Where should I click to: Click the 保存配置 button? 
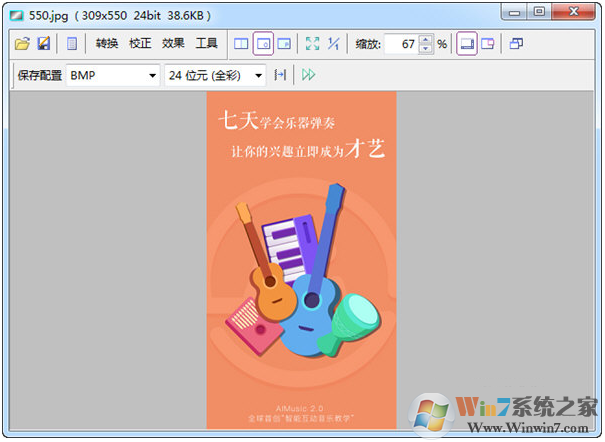pos(40,75)
